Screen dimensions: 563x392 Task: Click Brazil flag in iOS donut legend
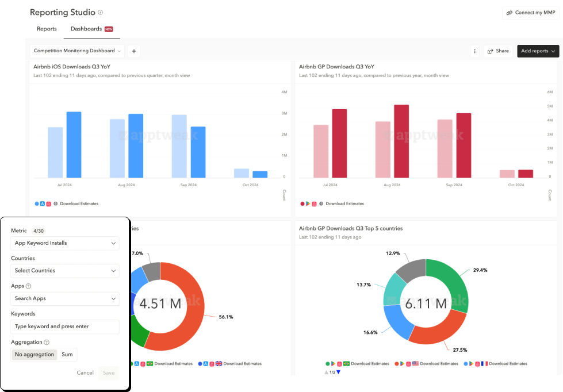coord(150,364)
